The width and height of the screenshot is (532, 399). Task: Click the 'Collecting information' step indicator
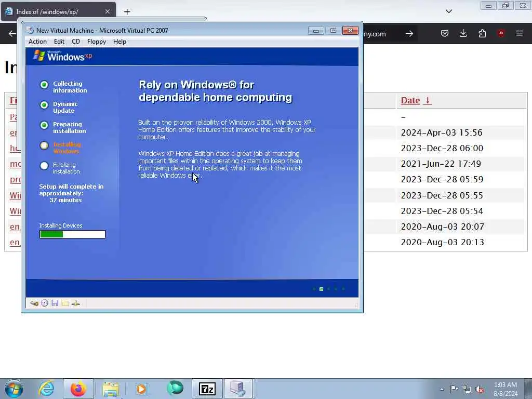pos(44,85)
